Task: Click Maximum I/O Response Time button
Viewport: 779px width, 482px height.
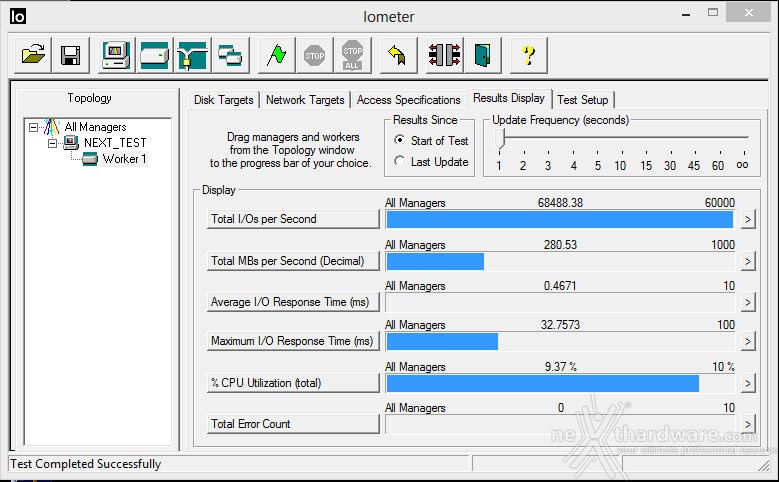Action: click(293, 341)
